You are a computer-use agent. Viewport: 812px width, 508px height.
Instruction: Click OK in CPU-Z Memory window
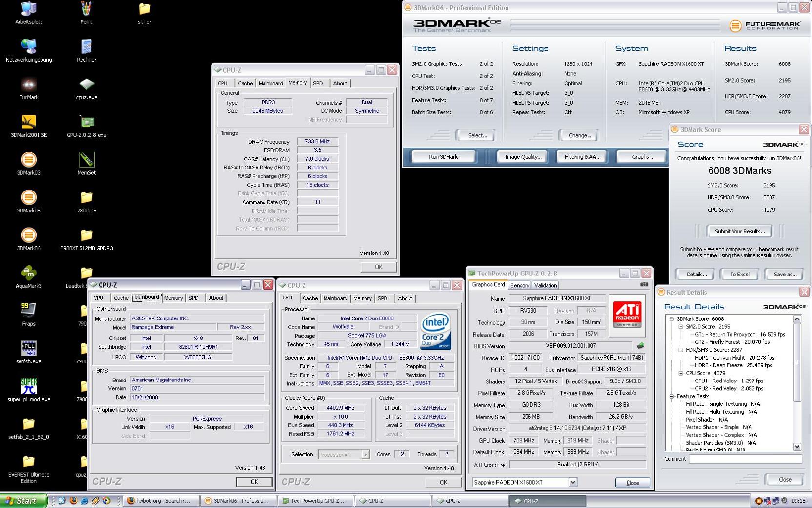pyautogui.click(x=378, y=267)
